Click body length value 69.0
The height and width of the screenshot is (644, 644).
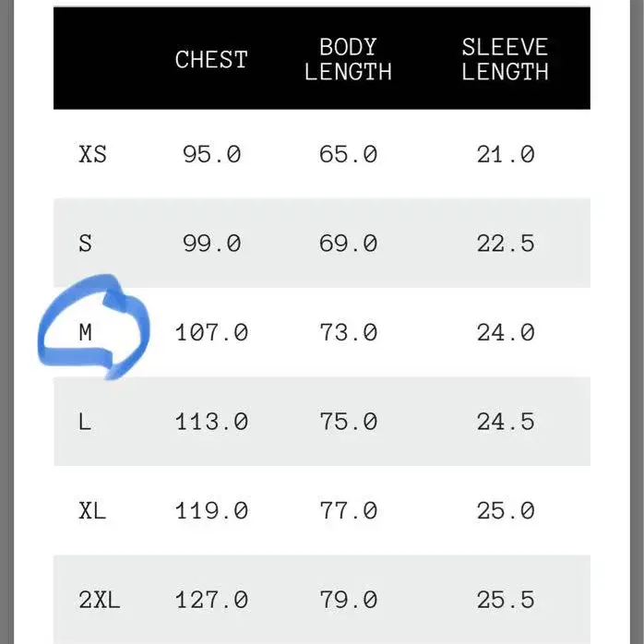(348, 244)
